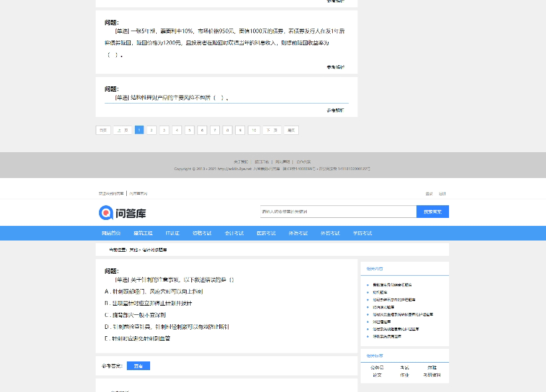Open 参考解析 link under the 结构性理财产品 question

pos(335,110)
